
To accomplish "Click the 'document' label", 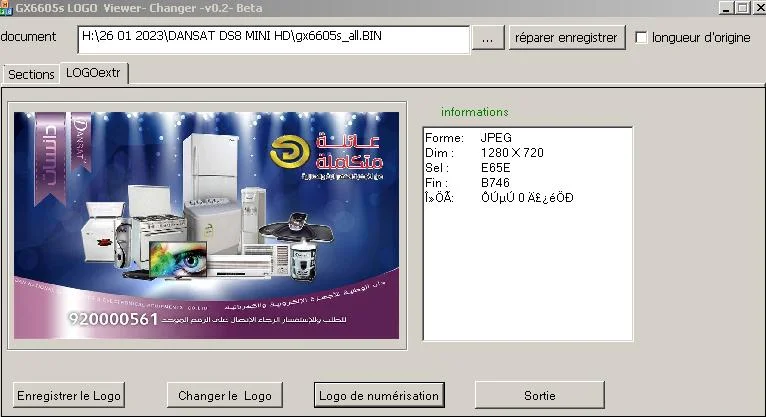I will [x=28, y=37].
